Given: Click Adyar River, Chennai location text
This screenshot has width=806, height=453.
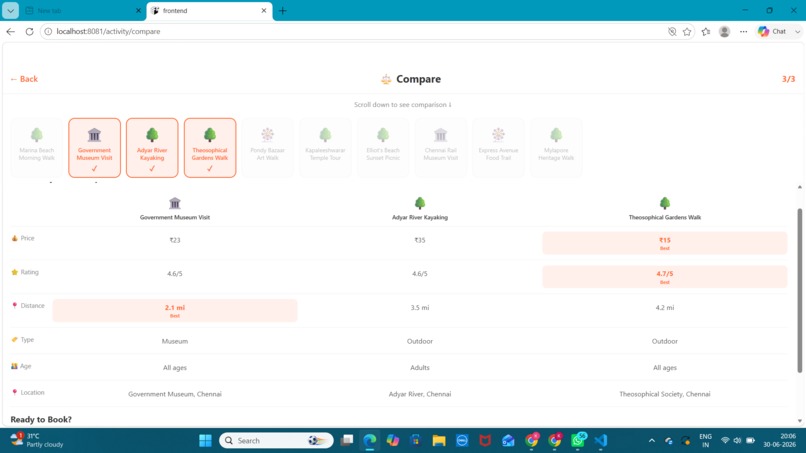Looking at the screenshot, I should (x=420, y=394).
